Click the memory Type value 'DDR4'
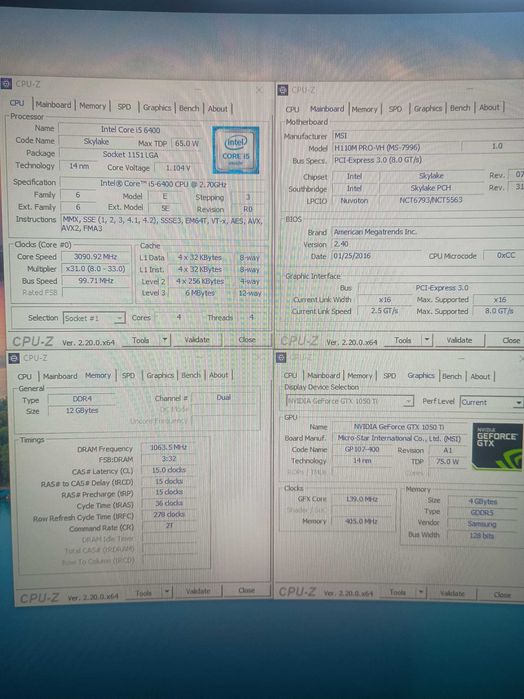524x699 pixels. [x=82, y=399]
